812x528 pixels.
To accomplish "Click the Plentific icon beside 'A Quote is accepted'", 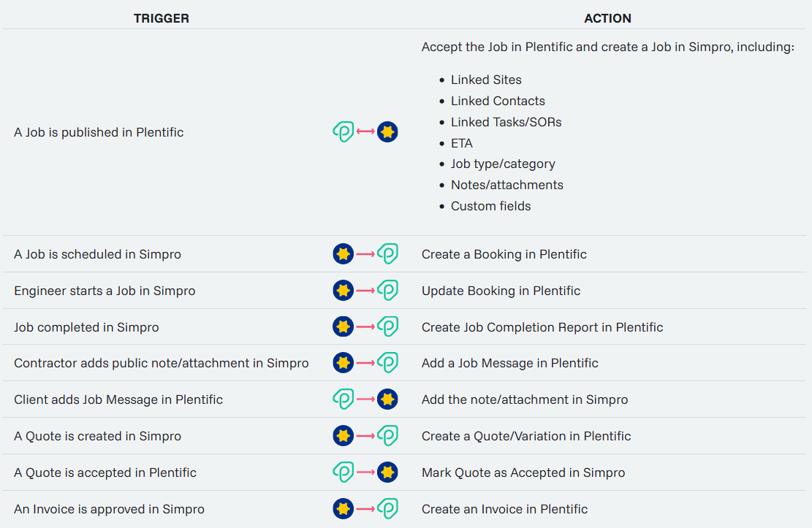I will tap(343, 472).
